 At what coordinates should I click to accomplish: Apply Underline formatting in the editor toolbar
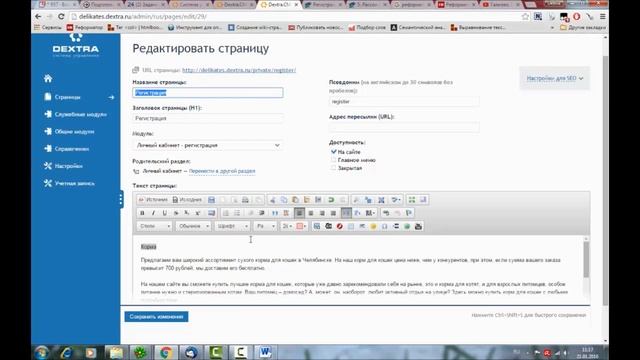[165, 213]
